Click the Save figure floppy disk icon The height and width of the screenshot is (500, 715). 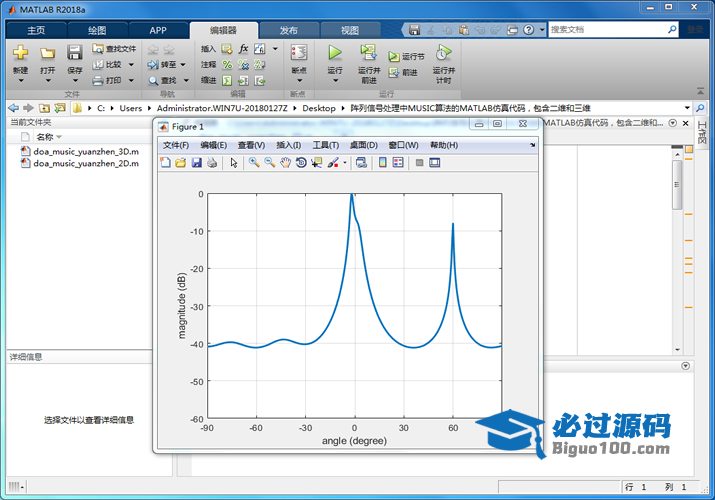[196, 163]
